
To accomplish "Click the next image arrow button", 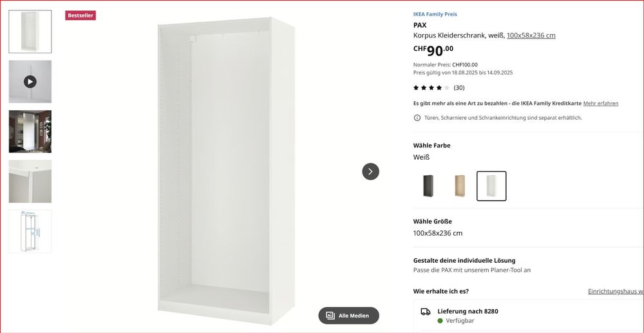I will (370, 171).
